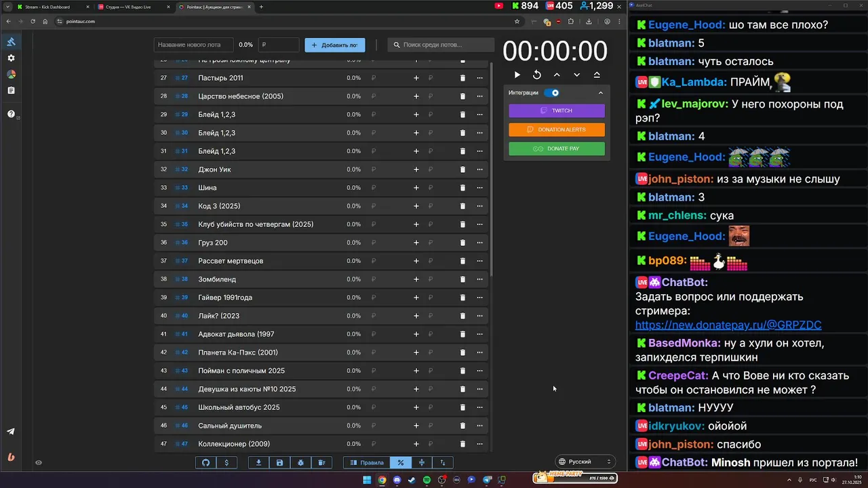Click the download icon in bottom toolbar

click(258, 462)
